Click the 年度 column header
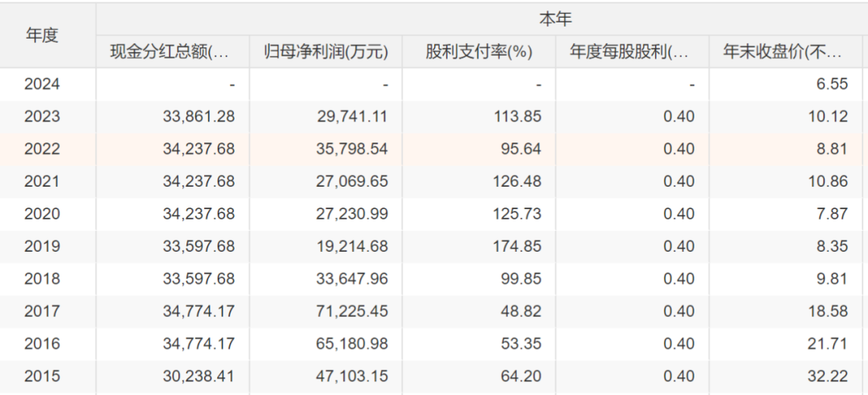Image resolution: width=868 pixels, height=395 pixels. [x=42, y=35]
